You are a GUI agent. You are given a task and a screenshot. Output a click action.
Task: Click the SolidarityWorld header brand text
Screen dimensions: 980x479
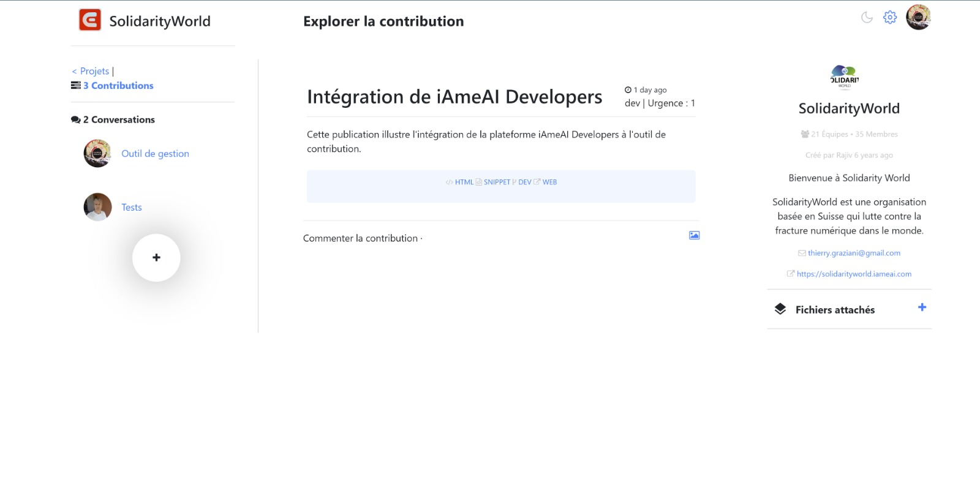coord(160,21)
